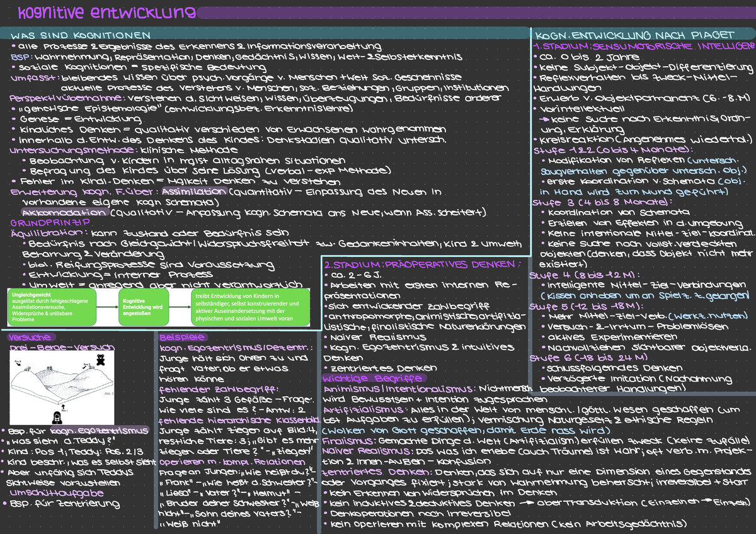
Task: Click the 'Drei-Berge-Versuch' subheading
Action: click(61, 347)
